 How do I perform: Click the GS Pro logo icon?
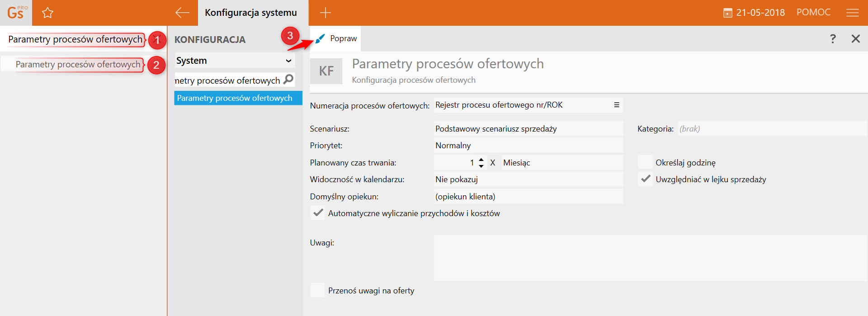tap(16, 13)
